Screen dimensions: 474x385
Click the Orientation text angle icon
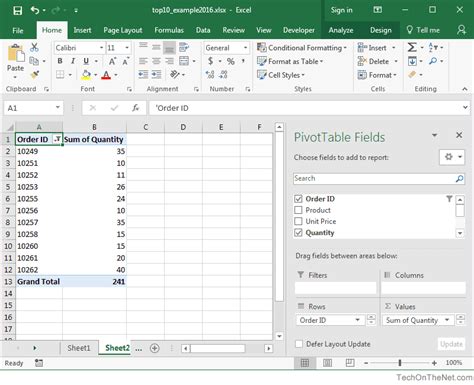[x=175, y=74]
